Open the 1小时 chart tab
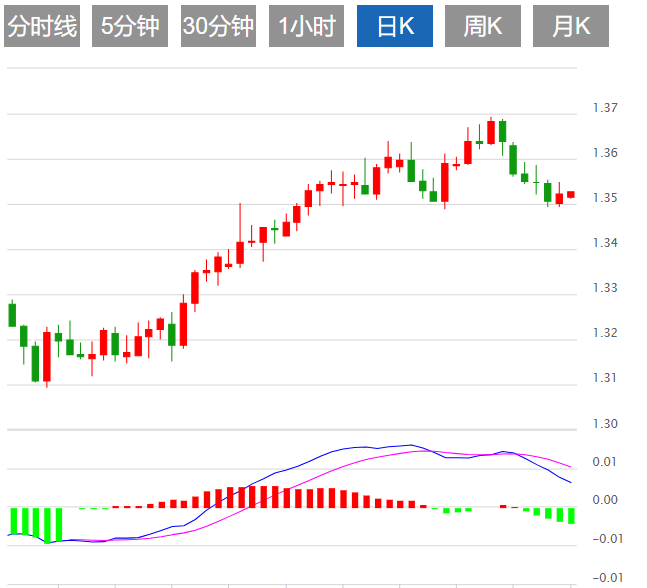The height and width of the screenshot is (588, 647). click(x=306, y=26)
